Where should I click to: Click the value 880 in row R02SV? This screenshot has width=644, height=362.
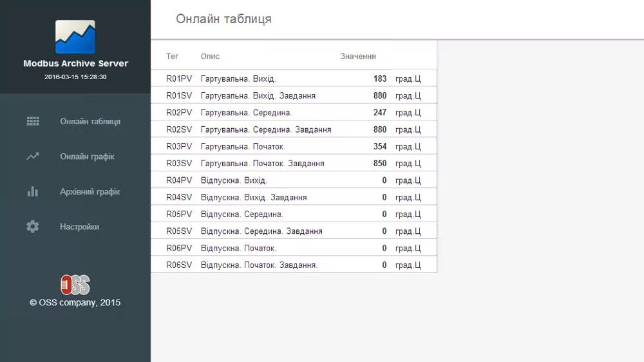point(380,129)
